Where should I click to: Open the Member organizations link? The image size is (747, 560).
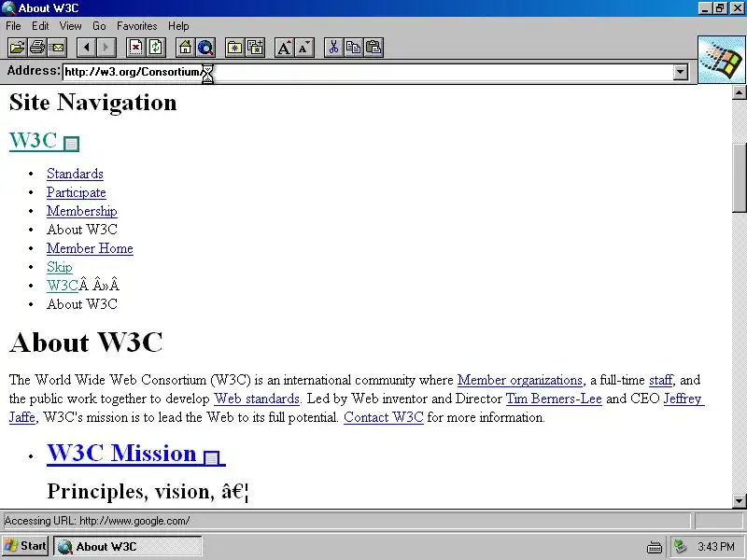(x=520, y=380)
